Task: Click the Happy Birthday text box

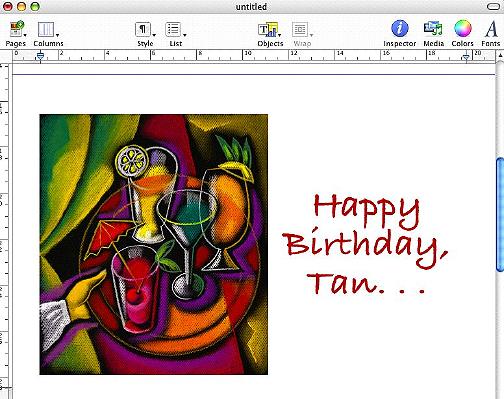Action: click(365, 244)
